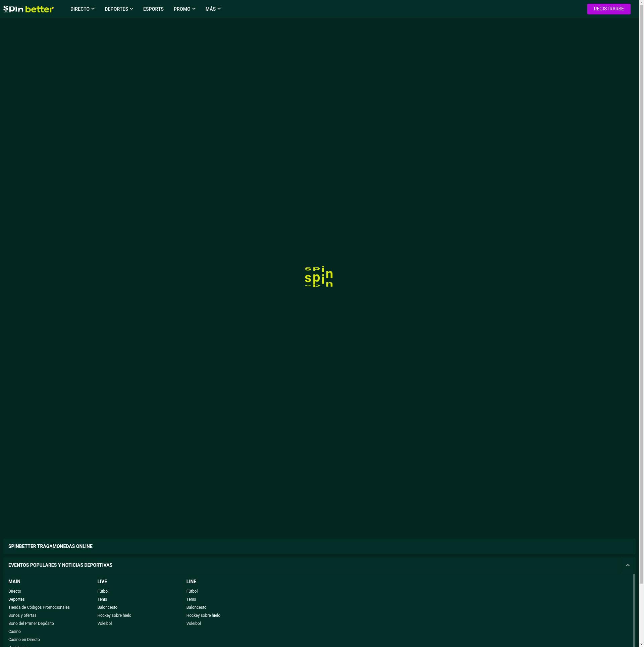Screen dimensions: 644x647
Task: Click Tienda de Códigos Promocionales link
Action: pos(39,607)
